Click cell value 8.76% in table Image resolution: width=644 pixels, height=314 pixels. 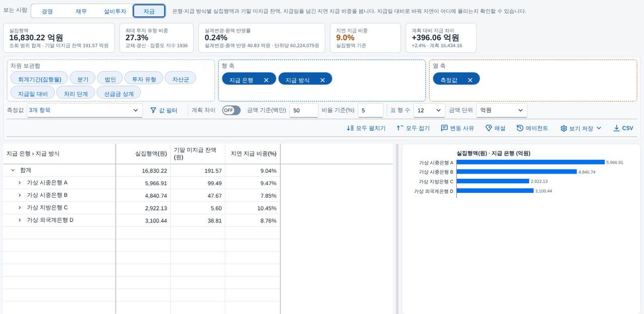253,220
